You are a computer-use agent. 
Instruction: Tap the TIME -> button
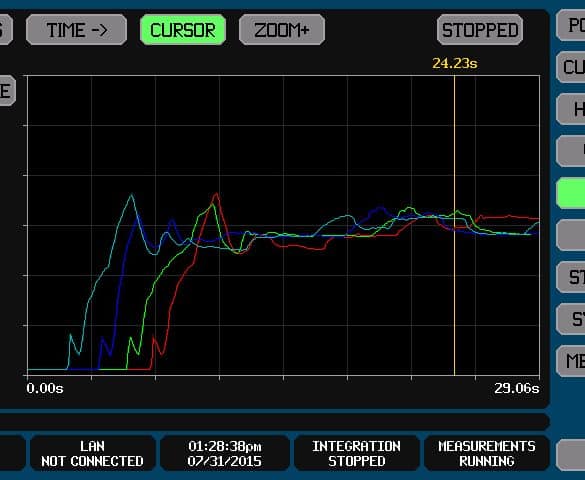(x=76, y=30)
